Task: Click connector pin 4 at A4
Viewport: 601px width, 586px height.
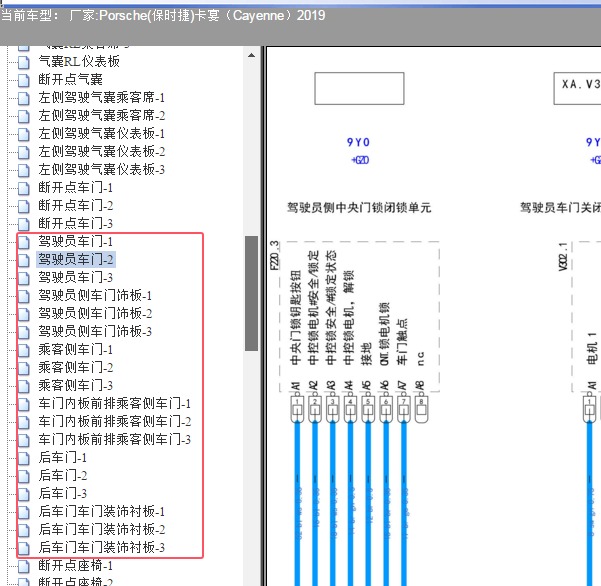Action: pyautogui.click(x=350, y=409)
